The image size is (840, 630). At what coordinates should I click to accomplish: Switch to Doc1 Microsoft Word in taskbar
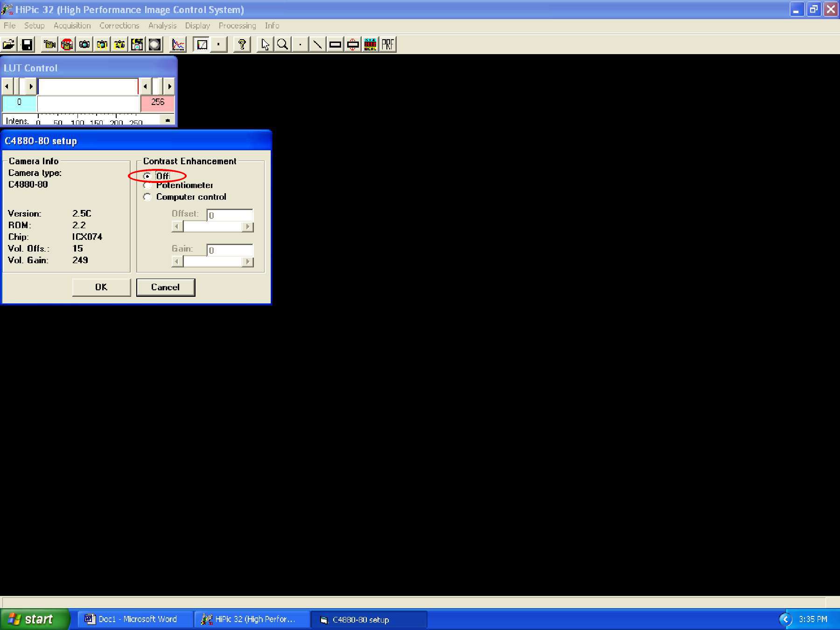(x=131, y=619)
